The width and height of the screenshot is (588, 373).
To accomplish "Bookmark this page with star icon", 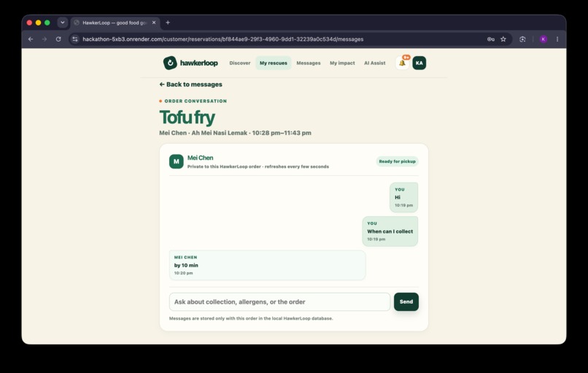I will pos(503,39).
